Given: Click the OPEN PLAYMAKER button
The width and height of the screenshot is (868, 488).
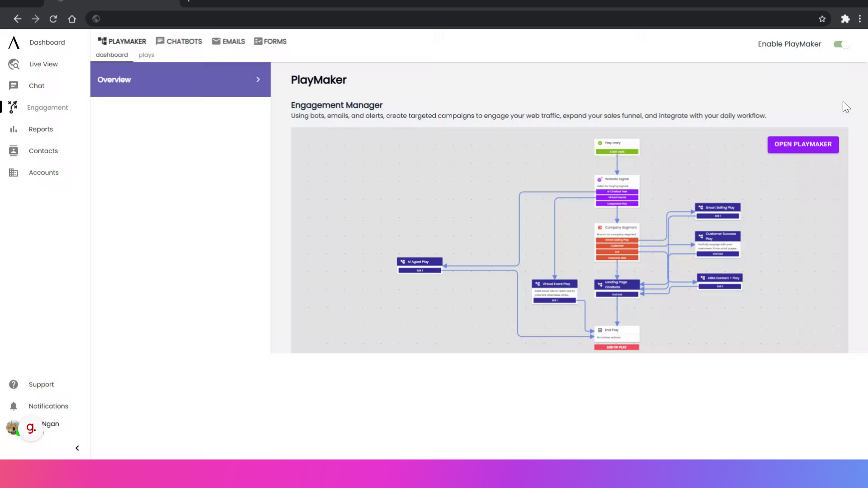Looking at the screenshot, I should click(803, 144).
